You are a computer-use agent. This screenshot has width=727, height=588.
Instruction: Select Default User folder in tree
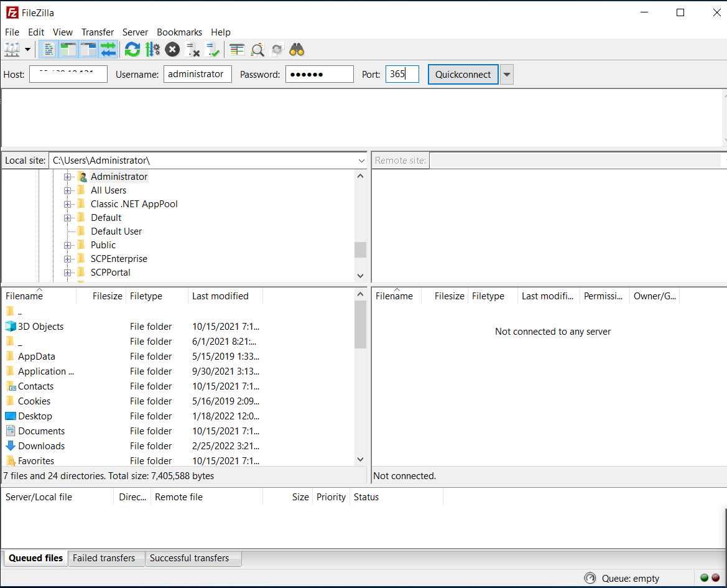116,231
